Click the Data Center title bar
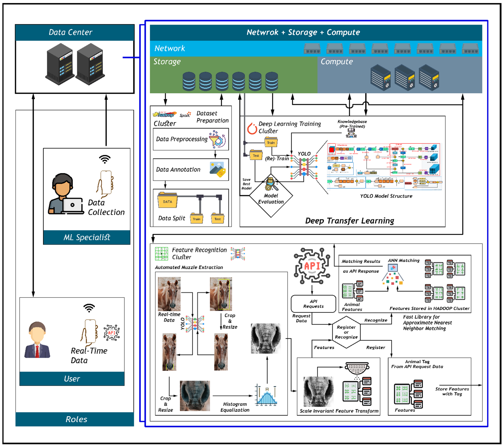The width and height of the screenshot is (504, 448). (75, 32)
